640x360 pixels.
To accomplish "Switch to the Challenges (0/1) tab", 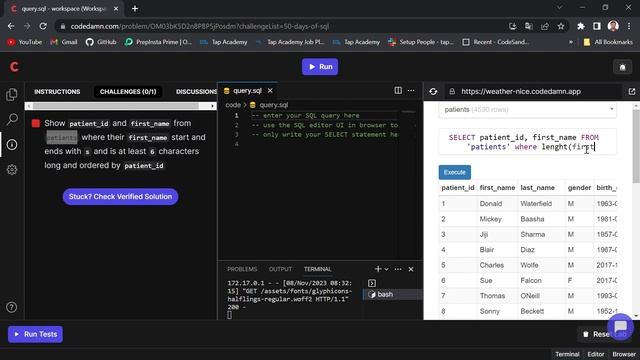I will pyautogui.click(x=128, y=91).
